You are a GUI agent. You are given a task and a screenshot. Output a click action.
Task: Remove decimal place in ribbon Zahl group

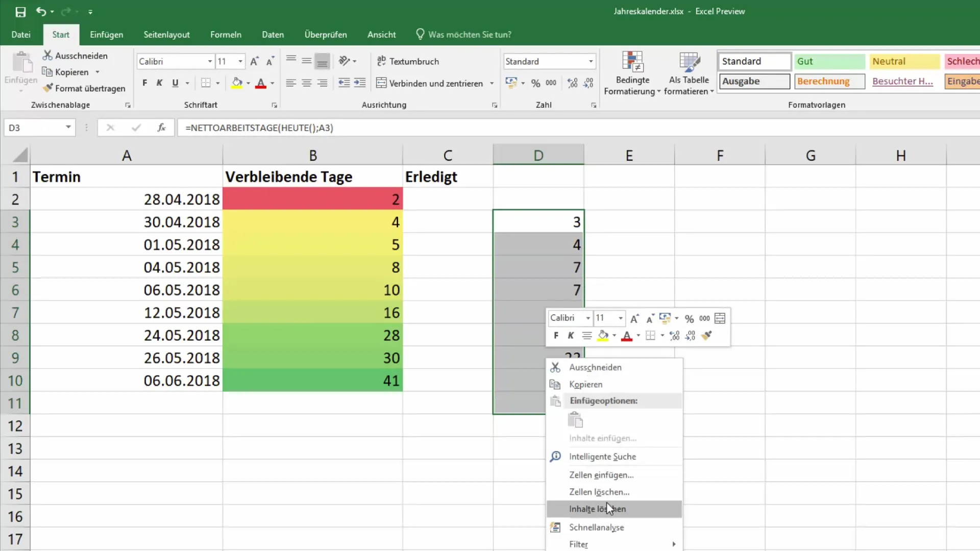tap(589, 83)
